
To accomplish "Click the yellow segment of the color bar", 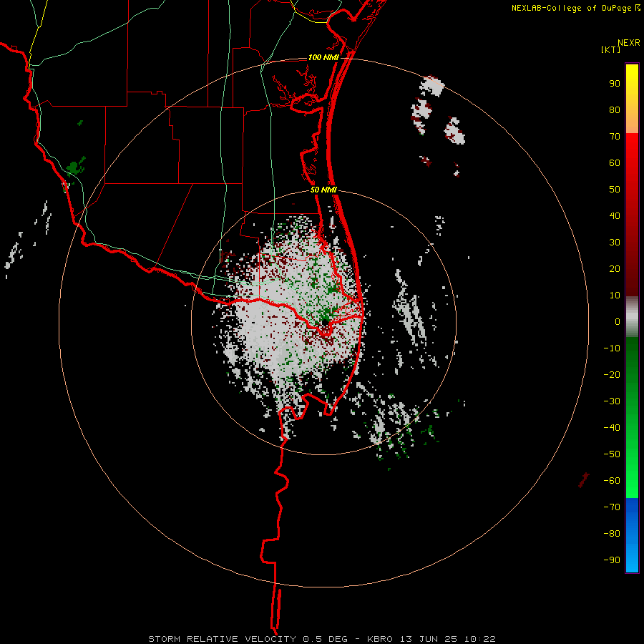I will 632,99.
